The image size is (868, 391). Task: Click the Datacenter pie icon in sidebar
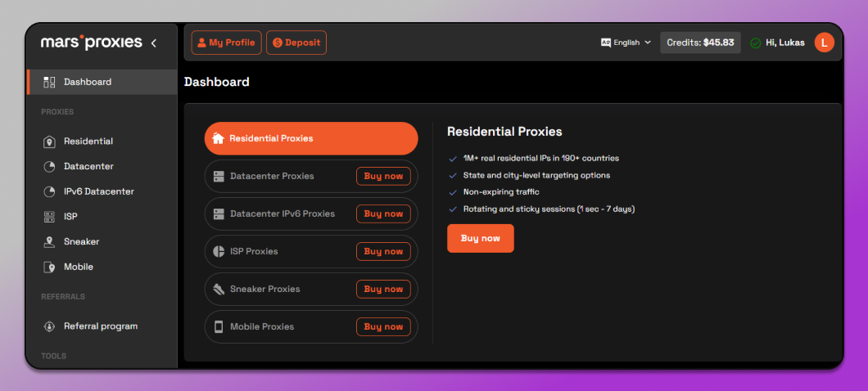(x=49, y=167)
